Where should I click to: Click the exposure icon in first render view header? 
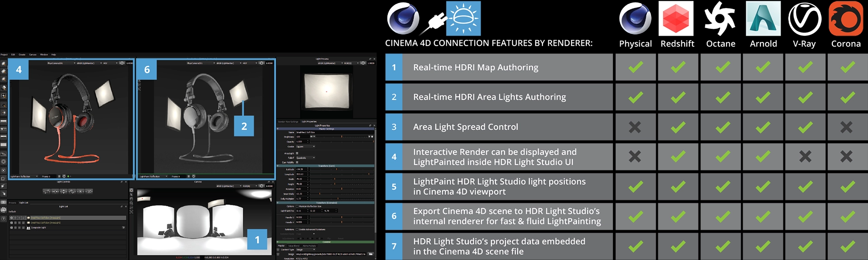(122, 63)
